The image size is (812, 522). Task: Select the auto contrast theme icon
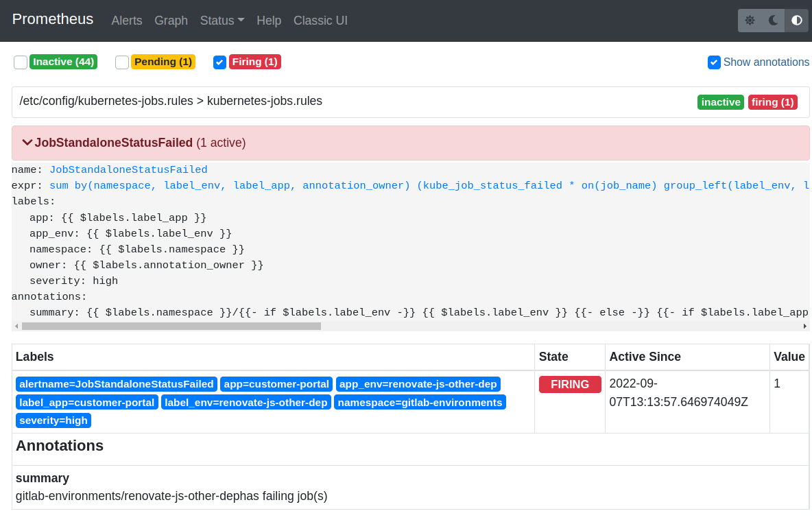coord(796,21)
